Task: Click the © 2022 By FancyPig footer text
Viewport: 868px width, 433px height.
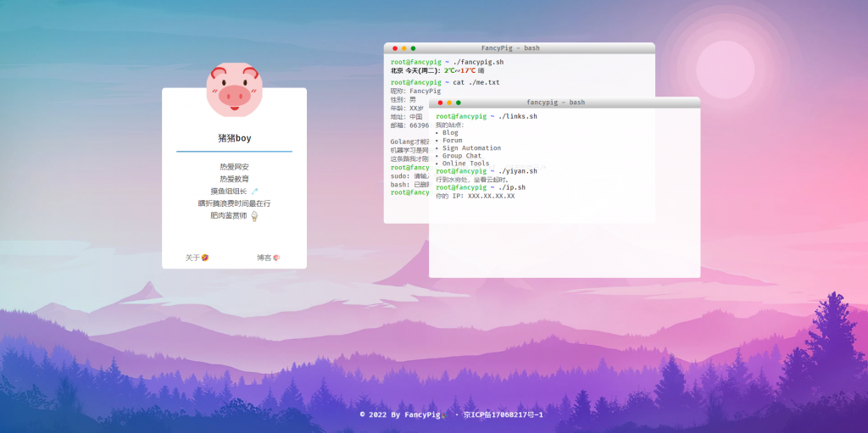Action: 403,414
